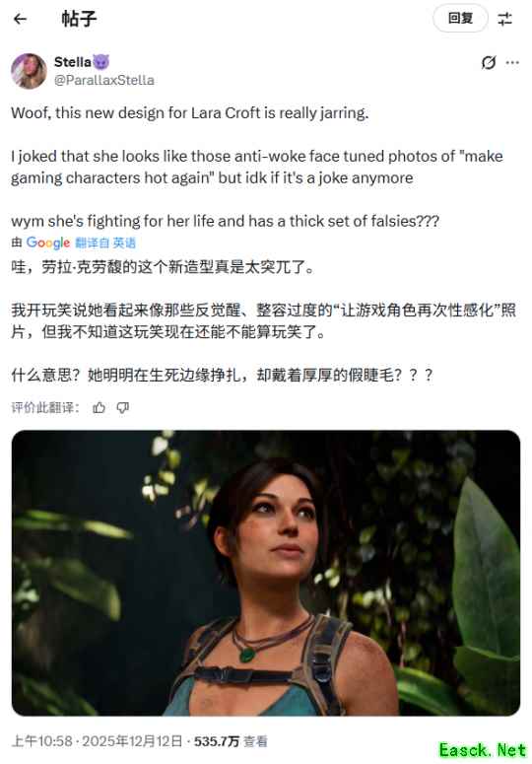532x764 pixels.
Task: Open Stella's profile avatar
Action: pyautogui.click(x=29, y=71)
